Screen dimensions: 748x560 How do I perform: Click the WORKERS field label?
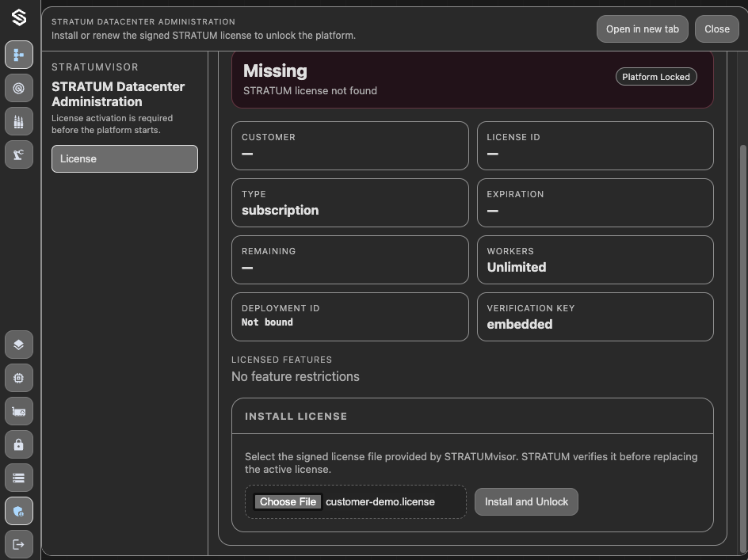click(x=510, y=251)
